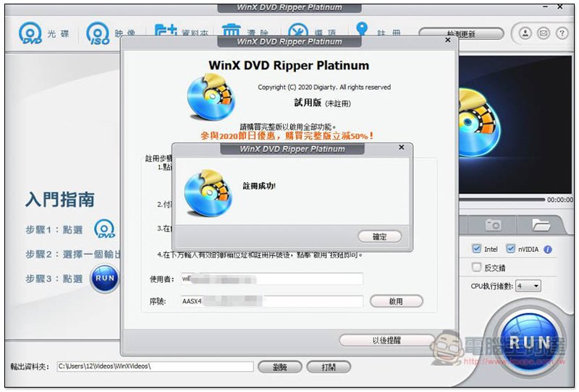The height and width of the screenshot is (392, 579).
Task: Click the DVD disc button in the toolbar
Action: click(x=30, y=33)
